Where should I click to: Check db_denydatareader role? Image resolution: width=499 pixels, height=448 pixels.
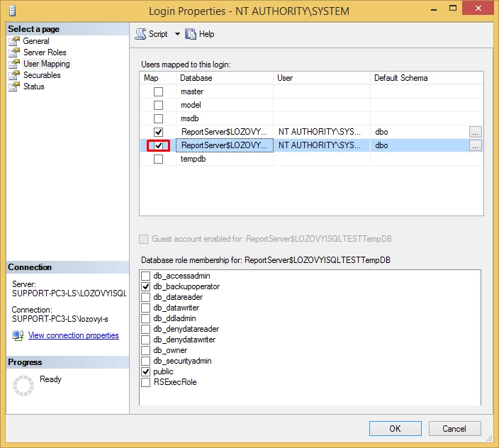146,329
